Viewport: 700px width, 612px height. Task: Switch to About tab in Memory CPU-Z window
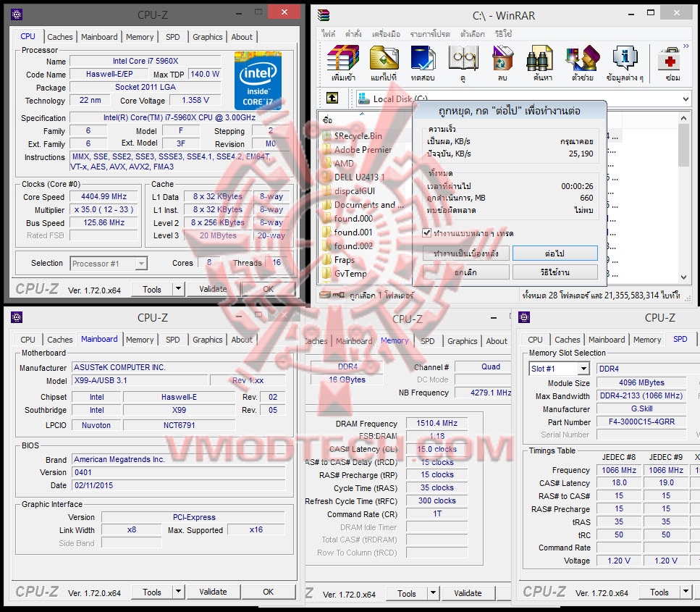click(497, 341)
